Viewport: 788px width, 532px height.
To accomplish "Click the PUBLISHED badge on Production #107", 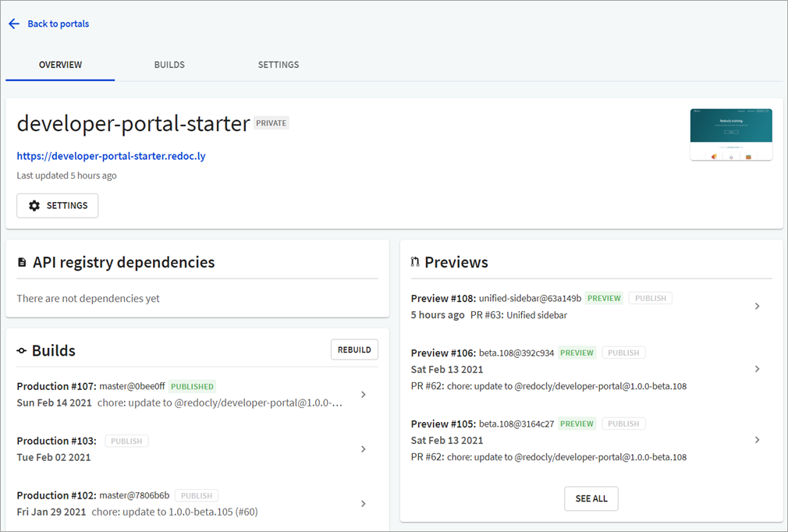I will 192,386.
